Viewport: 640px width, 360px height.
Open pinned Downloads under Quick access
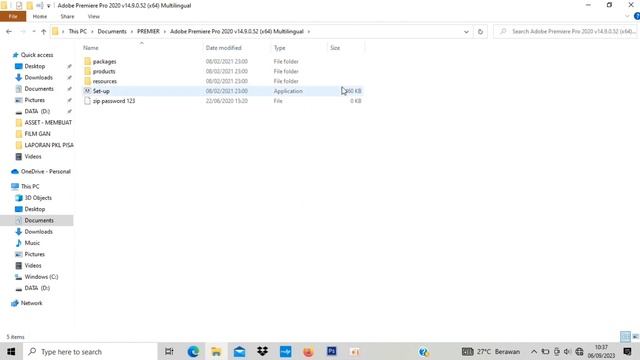click(x=38, y=77)
